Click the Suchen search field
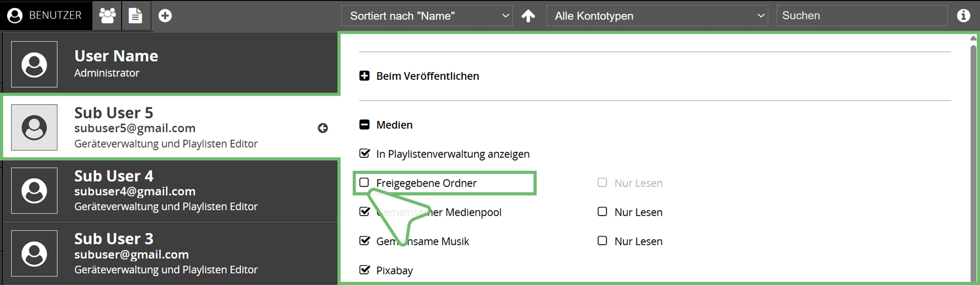 [x=861, y=16]
